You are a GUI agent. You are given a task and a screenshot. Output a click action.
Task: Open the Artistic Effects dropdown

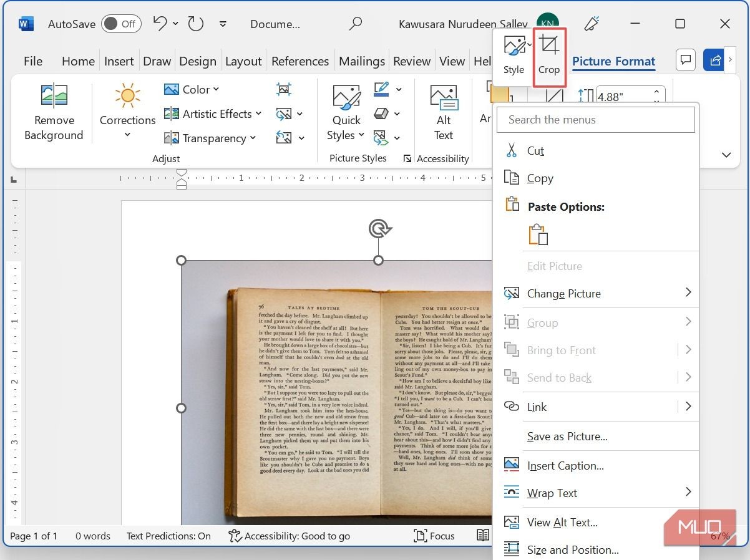[213, 114]
